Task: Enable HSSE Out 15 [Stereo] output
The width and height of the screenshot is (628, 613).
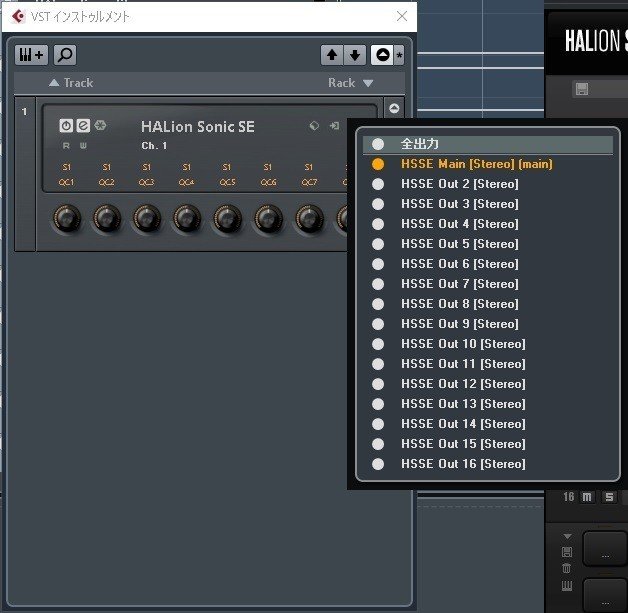Action: (x=487, y=444)
